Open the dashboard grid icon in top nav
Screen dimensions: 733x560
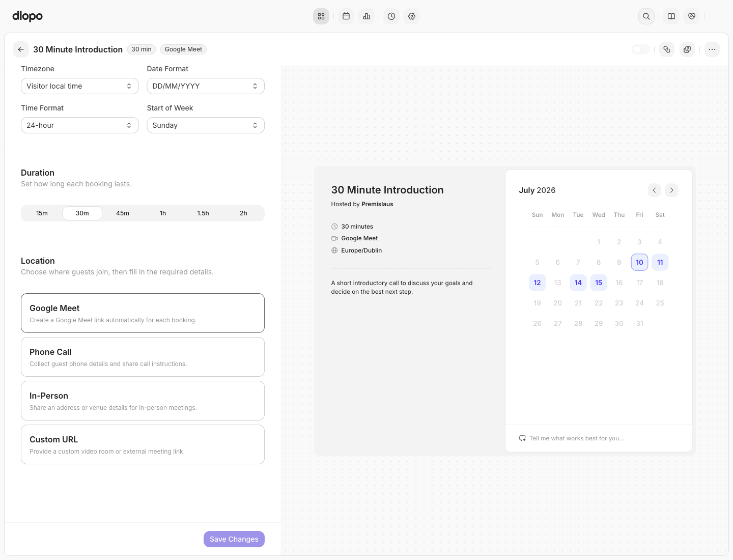321,16
